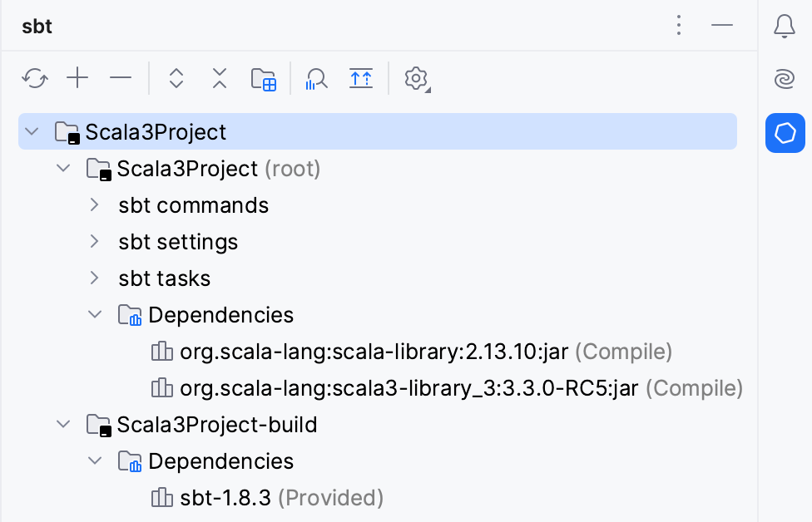
Task: Click the plus icon to link sbt project
Action: click(x=77, y=79)
